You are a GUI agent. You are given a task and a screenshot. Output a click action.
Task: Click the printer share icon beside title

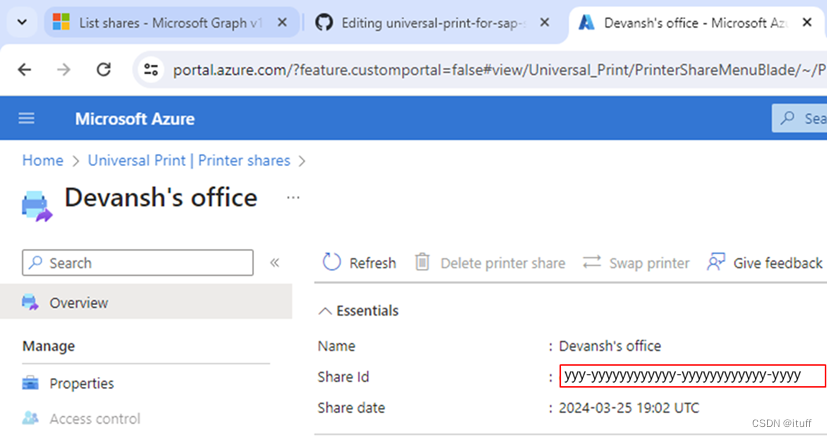[37, 206]
